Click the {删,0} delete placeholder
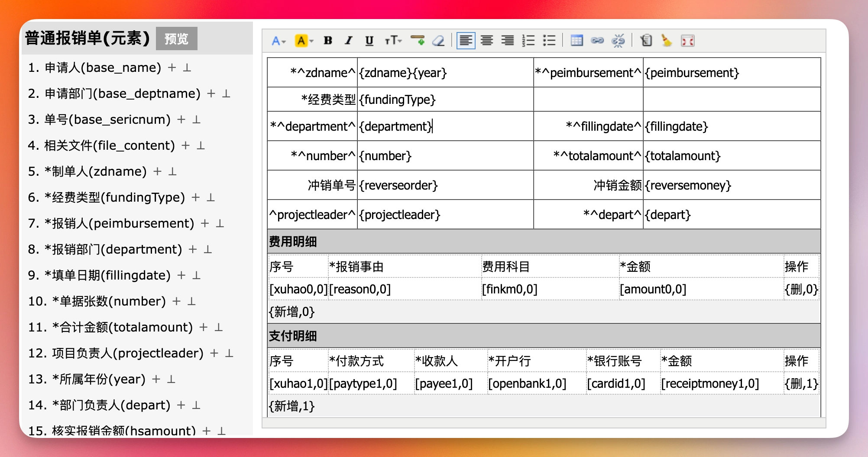The height and width of the screenshot is (457, 868). (801, 289)
